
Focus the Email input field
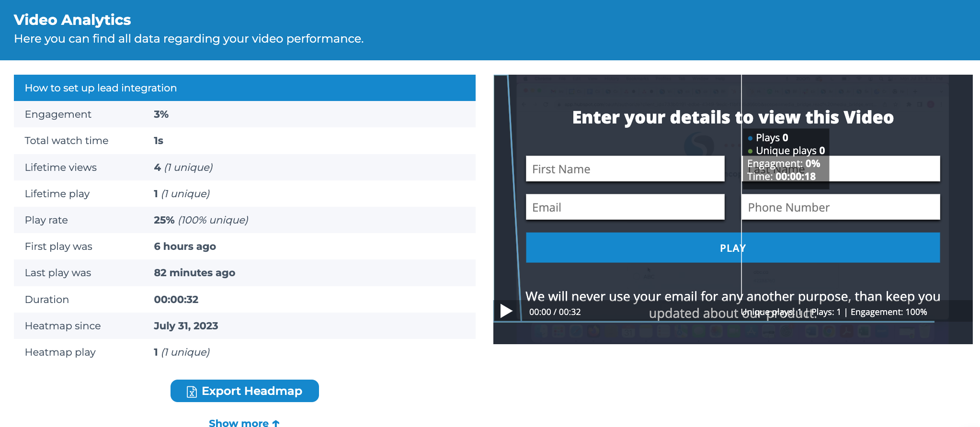[x=625, y=207]
